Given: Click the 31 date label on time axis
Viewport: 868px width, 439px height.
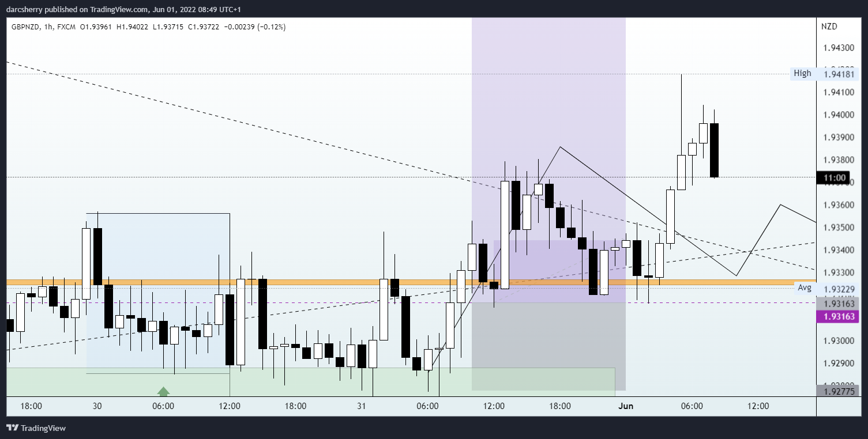Looking at the screenshot, I should coord(362,406).
